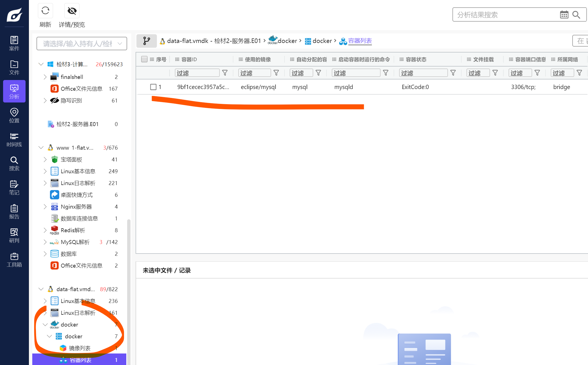Tick the checkbox for row 1 container

[x=153, y=87]
